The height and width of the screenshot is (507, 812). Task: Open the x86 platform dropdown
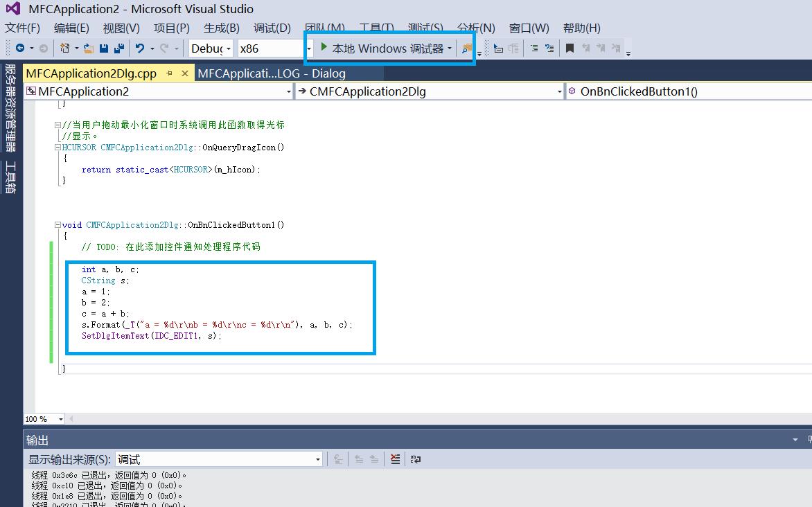[308, 48]
